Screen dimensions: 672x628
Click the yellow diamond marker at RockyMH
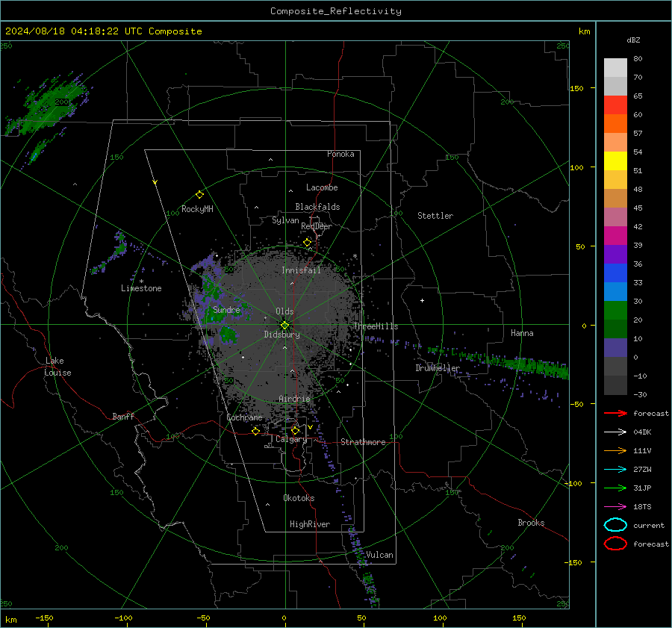(199, 195)
